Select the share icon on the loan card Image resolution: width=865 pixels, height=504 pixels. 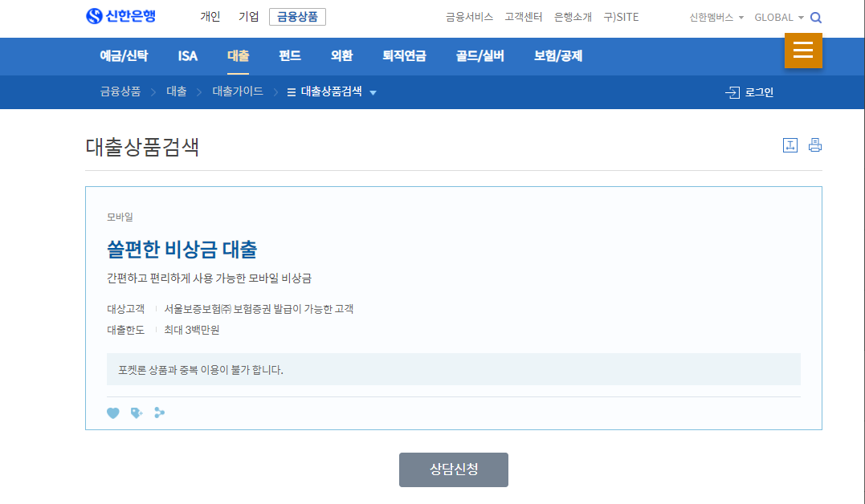(159, 413)
